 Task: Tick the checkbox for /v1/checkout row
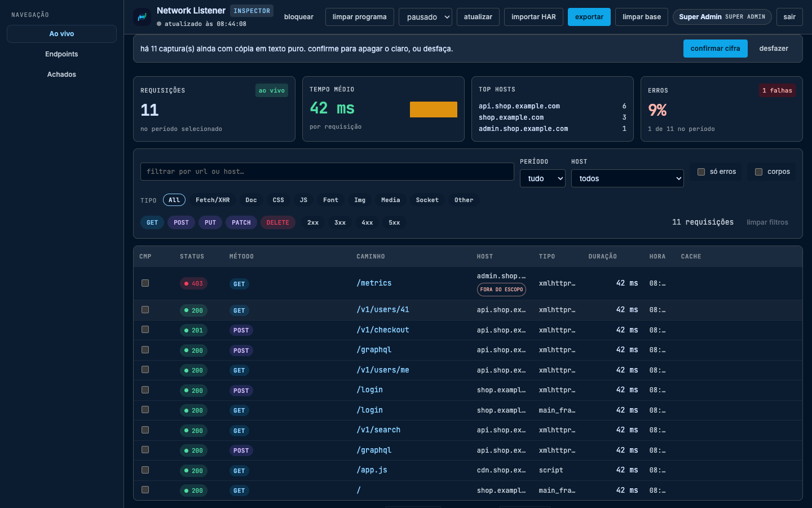[x=145, y=330]
